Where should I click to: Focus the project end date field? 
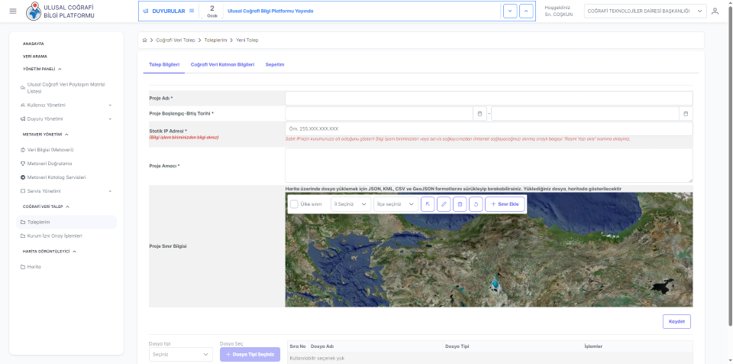point(585,114)
